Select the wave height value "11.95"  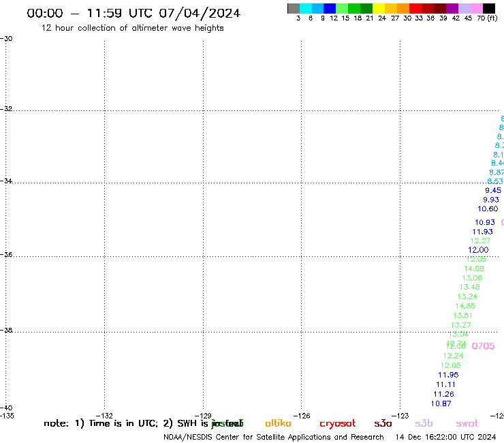(x=448, y=375)
